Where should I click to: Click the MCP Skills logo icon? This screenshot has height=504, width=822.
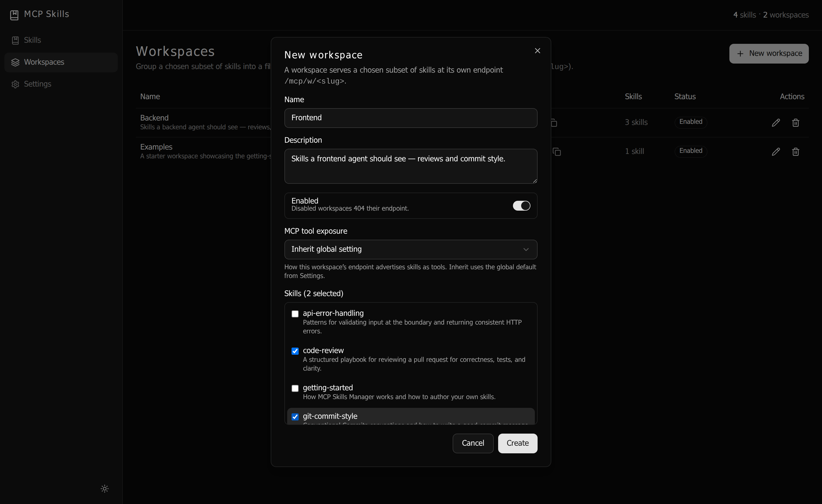click(14, 15)
